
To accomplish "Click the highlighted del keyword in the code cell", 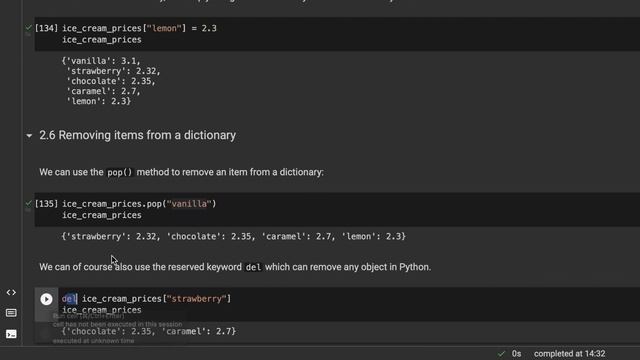I will point(69,299).
